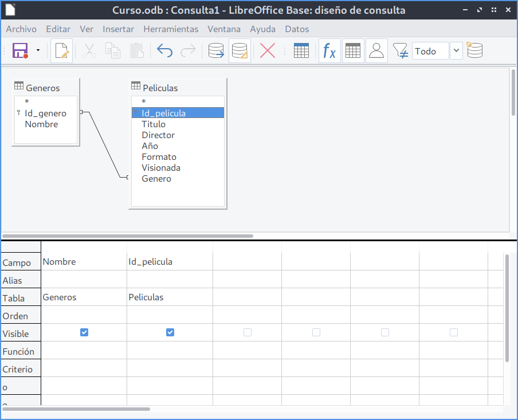Open the Ventana menu
This screenshot has height=420, width=518.
pyautogui.click(x=224, y=29)
